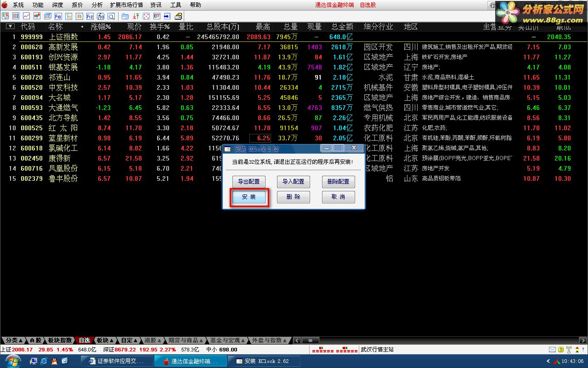Select the 高新发展 stock row
This screenshot has width=588, height=368.
(x=294, y=47)
